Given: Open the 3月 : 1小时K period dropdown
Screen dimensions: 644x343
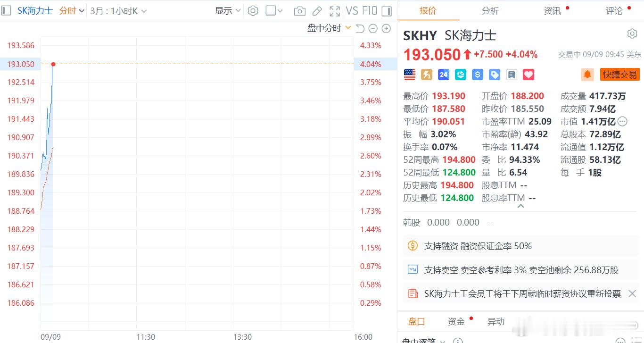Looking at the screenshot, I should (x=118, y=10).
